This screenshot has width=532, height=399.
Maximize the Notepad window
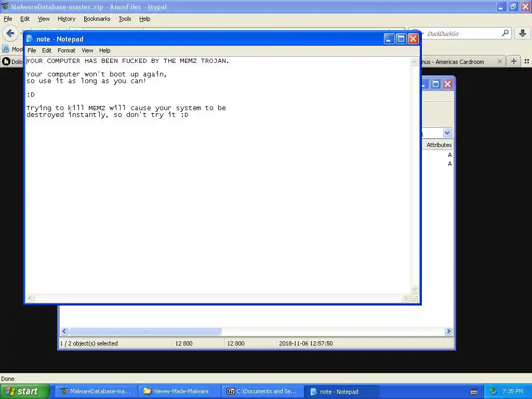tap(401, 38)
